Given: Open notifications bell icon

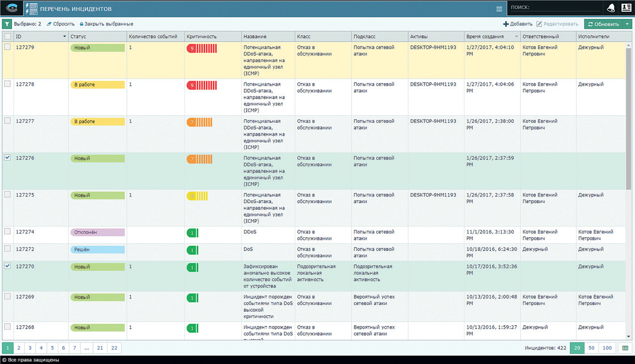Looking at the screenshot, I should pos(610,8).
